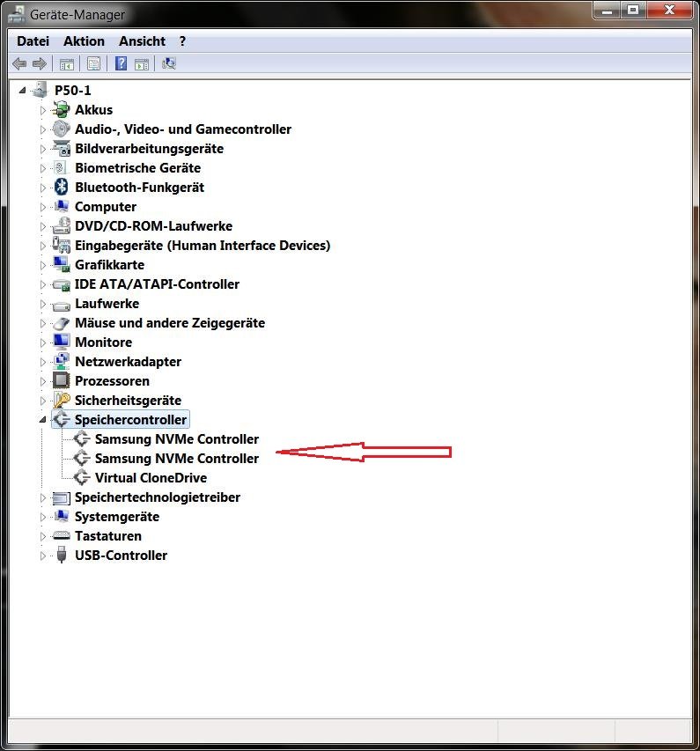The image size is (700, 751).
Task: Click the Tastaturen keyboard icon
Action: (61, 535)
